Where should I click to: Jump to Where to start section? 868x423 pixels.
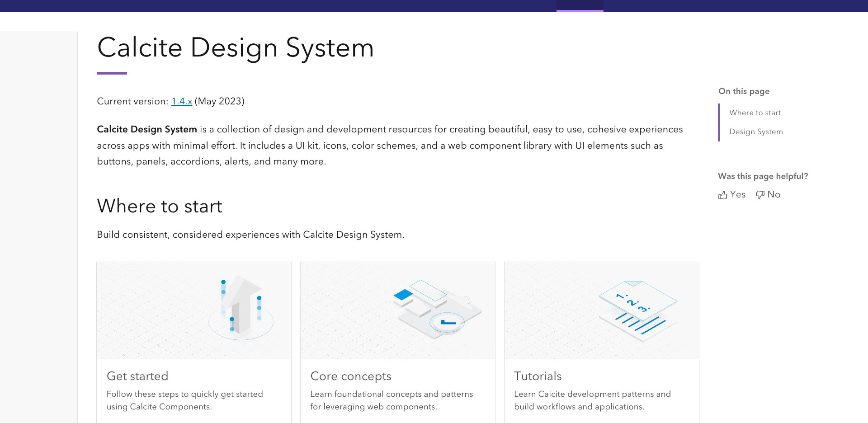(x=755, y=113)
